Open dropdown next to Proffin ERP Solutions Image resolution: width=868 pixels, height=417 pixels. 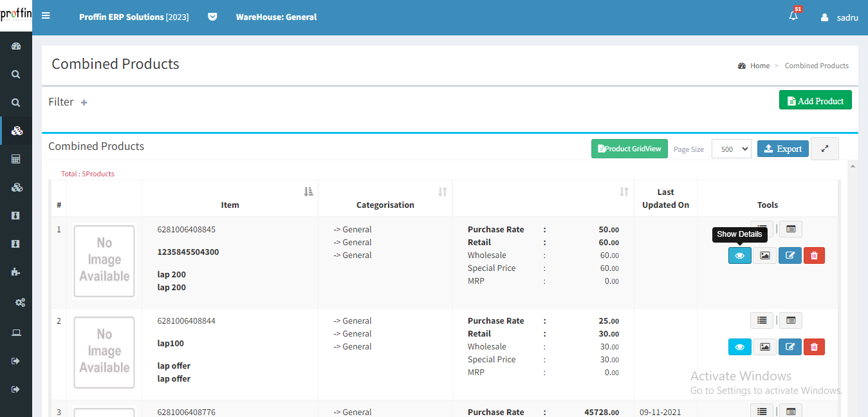coord(212,17)
